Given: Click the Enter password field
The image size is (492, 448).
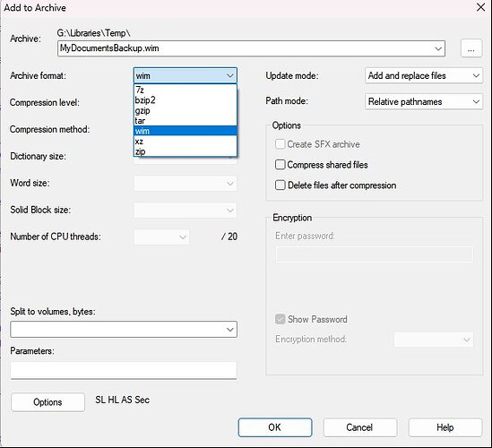Looking at the screenshot, I should [x=375, y=254].
